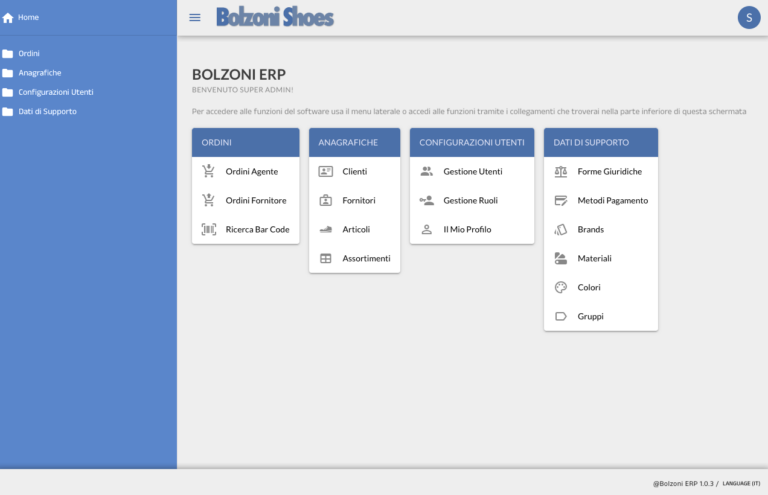
Task: Open the Clienti page
Action: [x=355, y=171]
